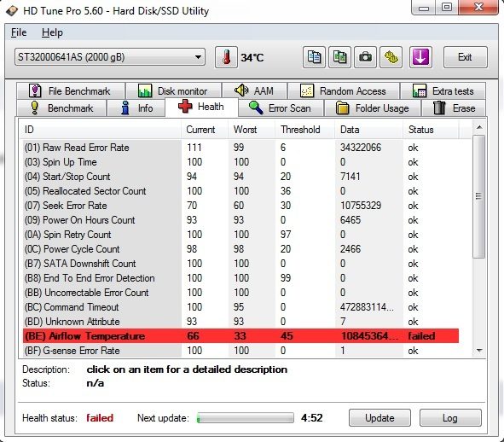Click the red failed health status text
This screenshot has width=504, height=442.
pos(100,418)
